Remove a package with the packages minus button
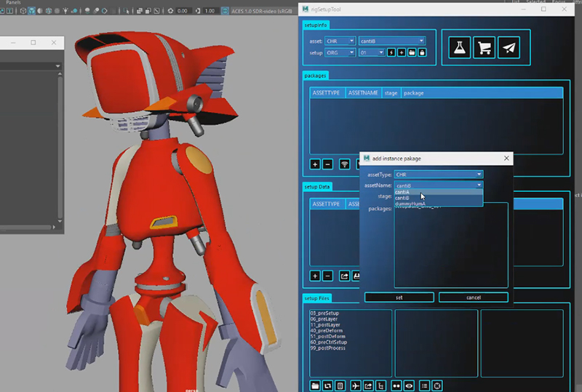 [327, 164]
